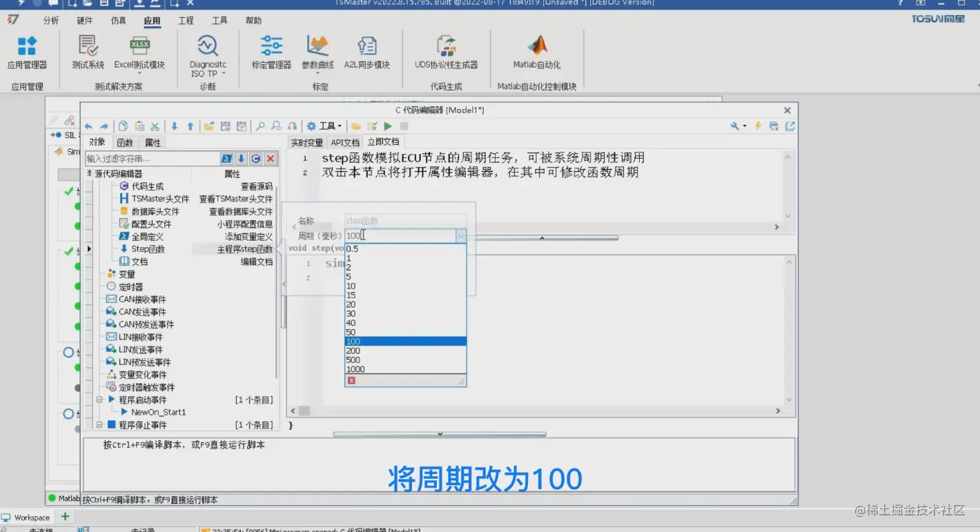Launch the 测试系统 test system
The width and height of the screenshot is (980, 532).
pyautogui.click(x=88, y=52)
